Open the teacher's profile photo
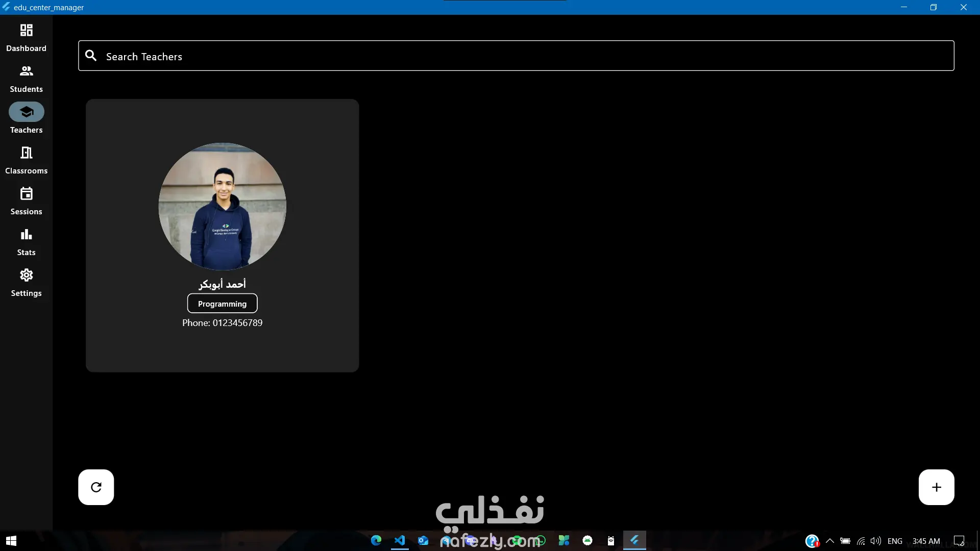 point(223,207)
